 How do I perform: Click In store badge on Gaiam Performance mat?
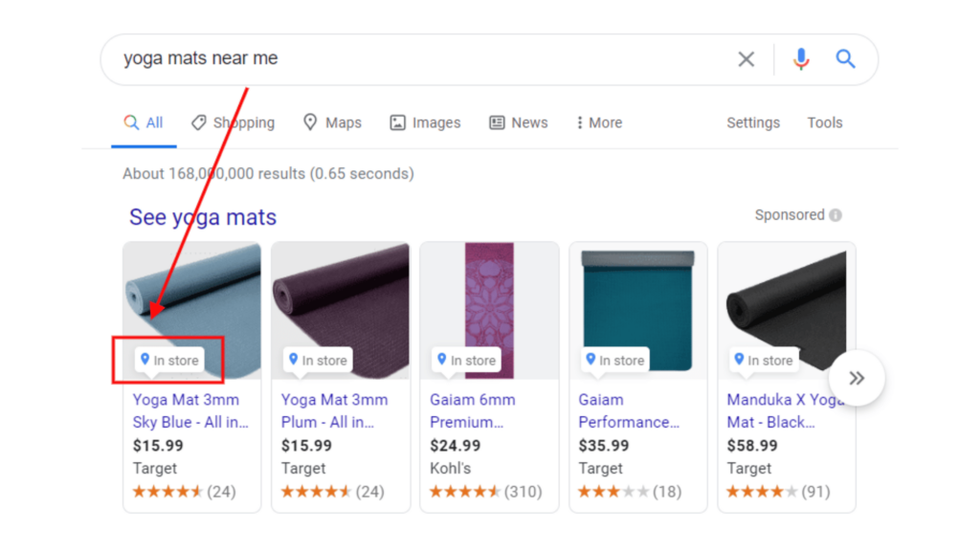pyautogui.click(x=615, y=361)
